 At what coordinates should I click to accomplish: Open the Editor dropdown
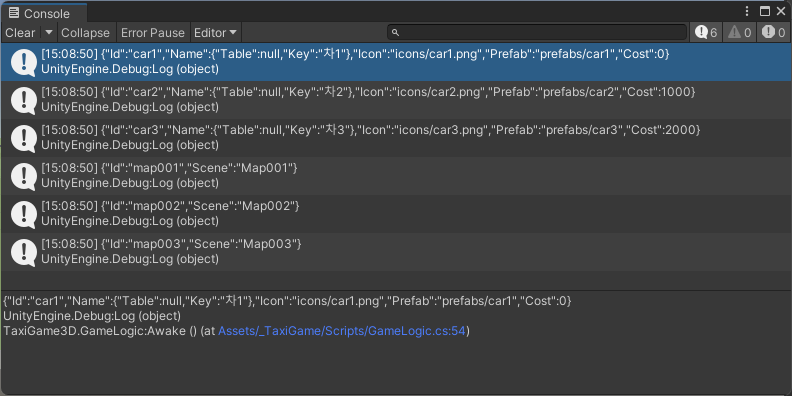coord(216,33)
